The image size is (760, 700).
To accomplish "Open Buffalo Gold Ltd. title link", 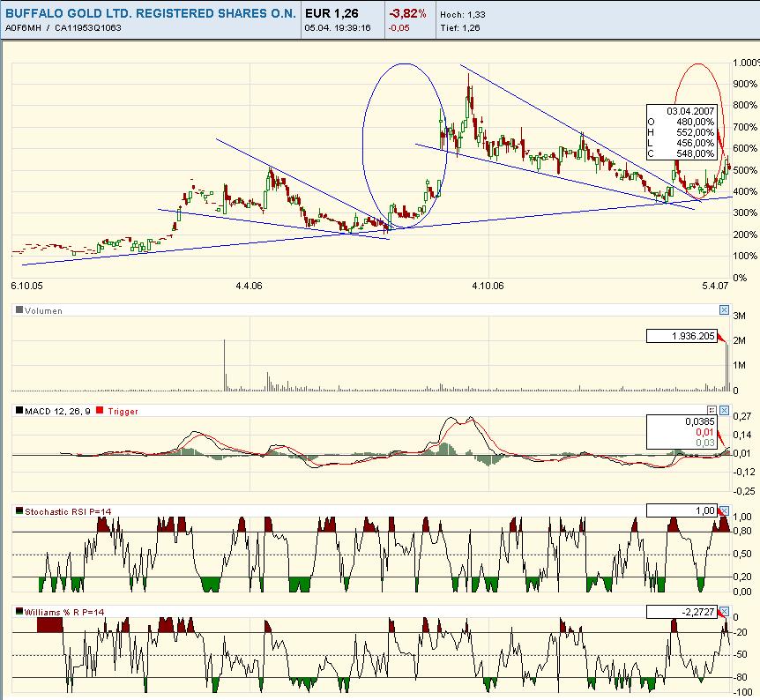I will (151, 13).
